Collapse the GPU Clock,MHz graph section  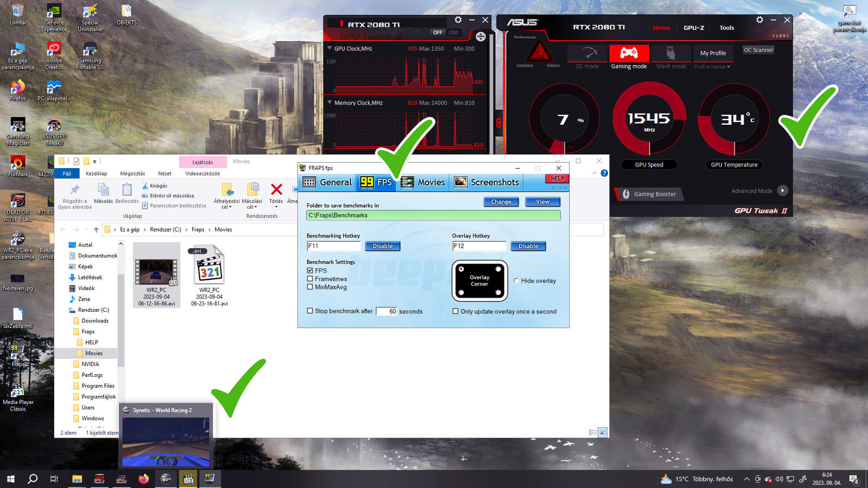[x=329, y=48]
